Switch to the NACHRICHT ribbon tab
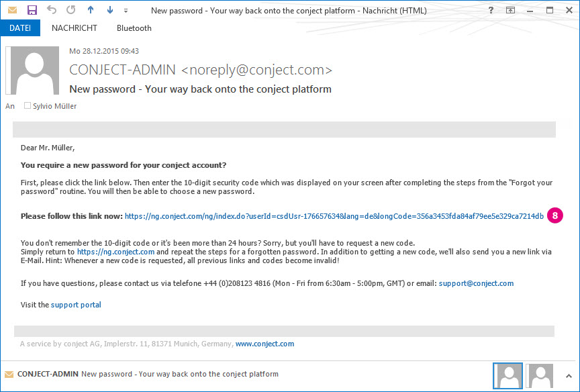 point(75,28)
